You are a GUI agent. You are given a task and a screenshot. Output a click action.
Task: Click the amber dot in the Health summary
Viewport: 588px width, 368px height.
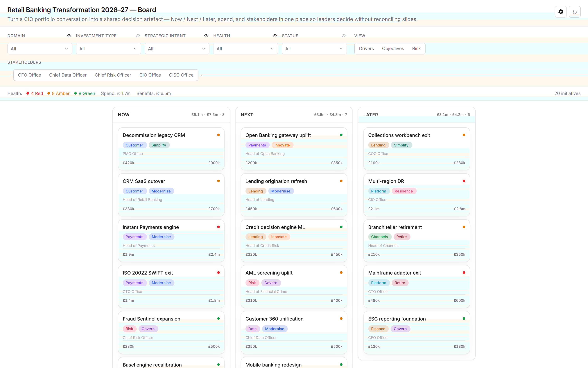point(49,93)
